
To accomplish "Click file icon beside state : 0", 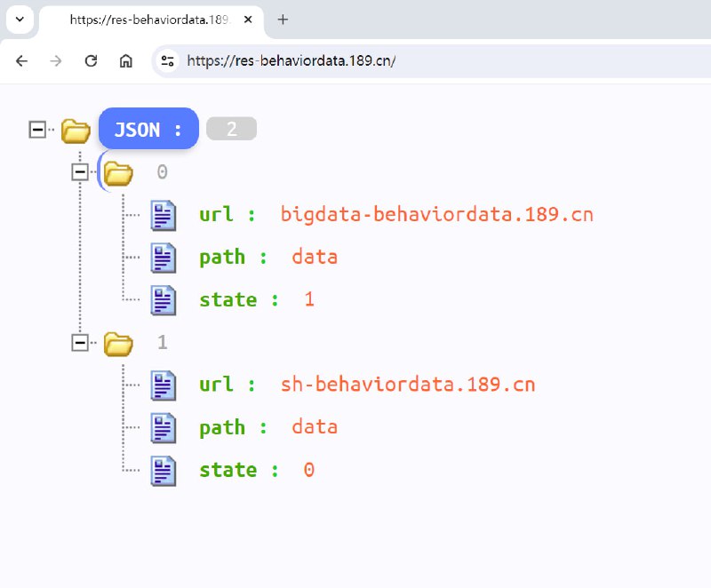I will click(164, 471).
